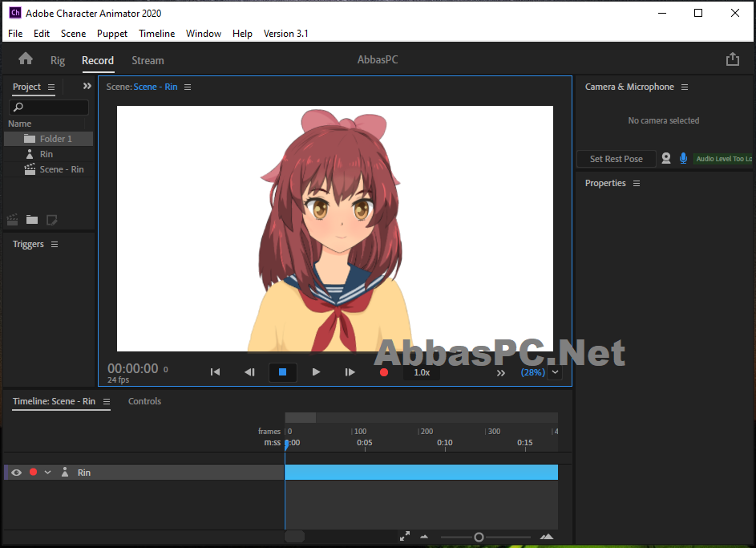Hide the Rin track with eye icon
The image size is (756, 548).
[16, 473]
